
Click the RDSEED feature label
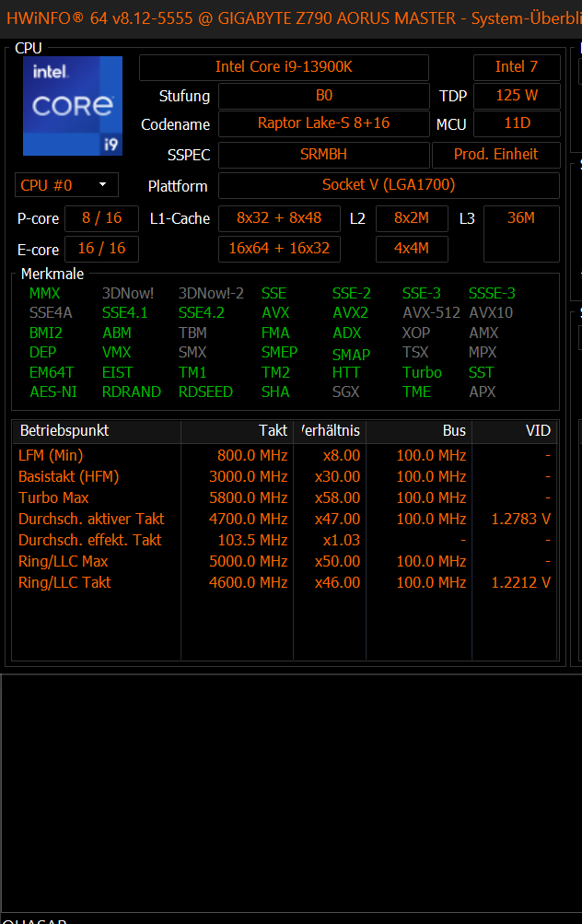pyautogui.click(x=205, y=392)
